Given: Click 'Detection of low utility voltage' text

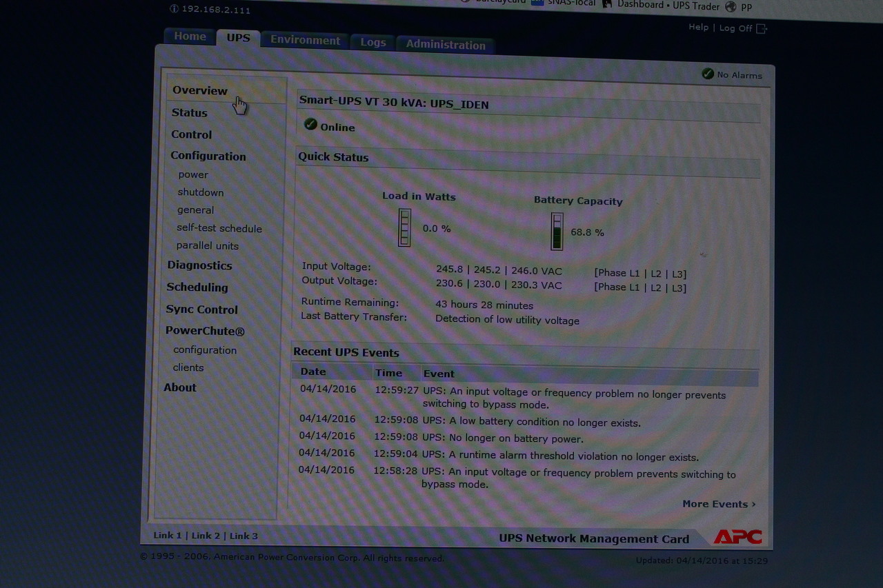Looking at the screenshot, I should pyautogui.click(x=507, y=320).
